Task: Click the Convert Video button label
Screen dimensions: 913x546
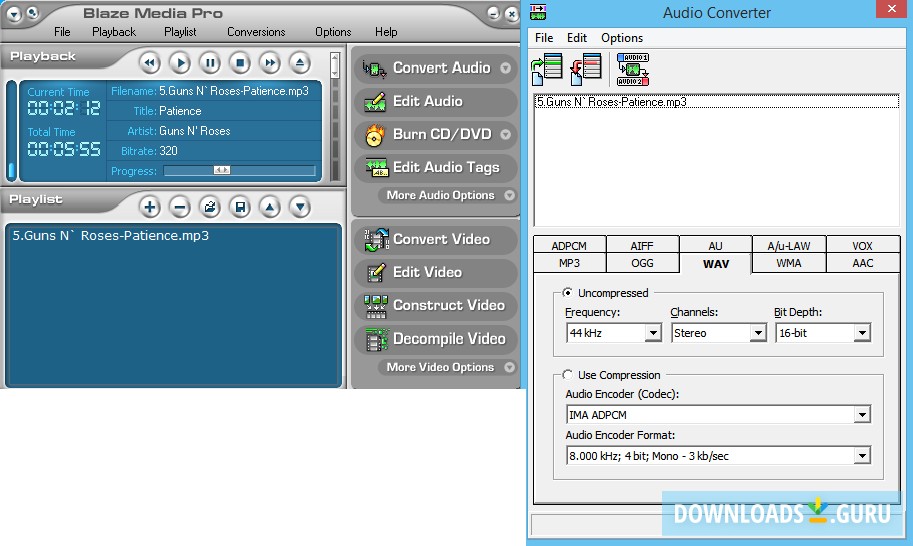Action: 441,239
